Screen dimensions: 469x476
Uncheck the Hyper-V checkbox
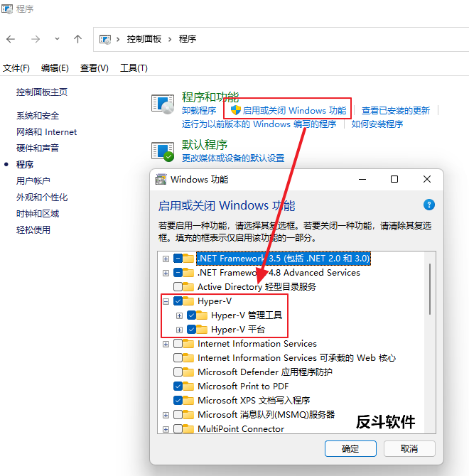pos(178,301)
